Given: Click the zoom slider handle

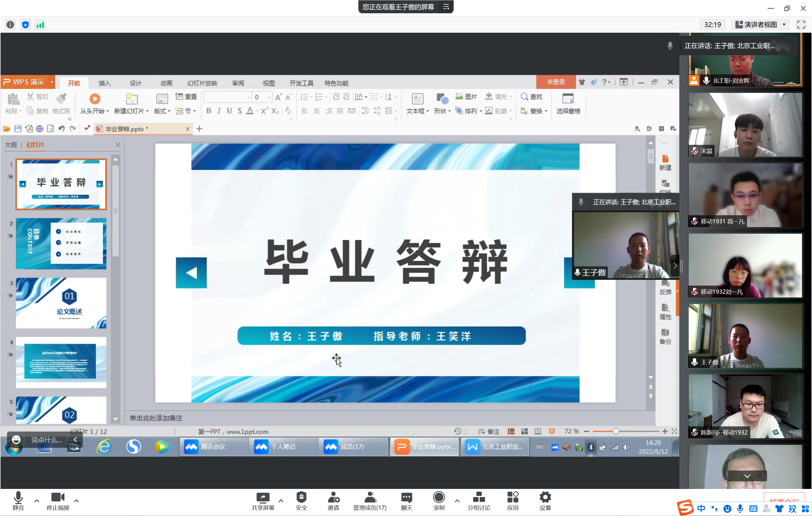Looking at the screenshot, I should [616, 431].
